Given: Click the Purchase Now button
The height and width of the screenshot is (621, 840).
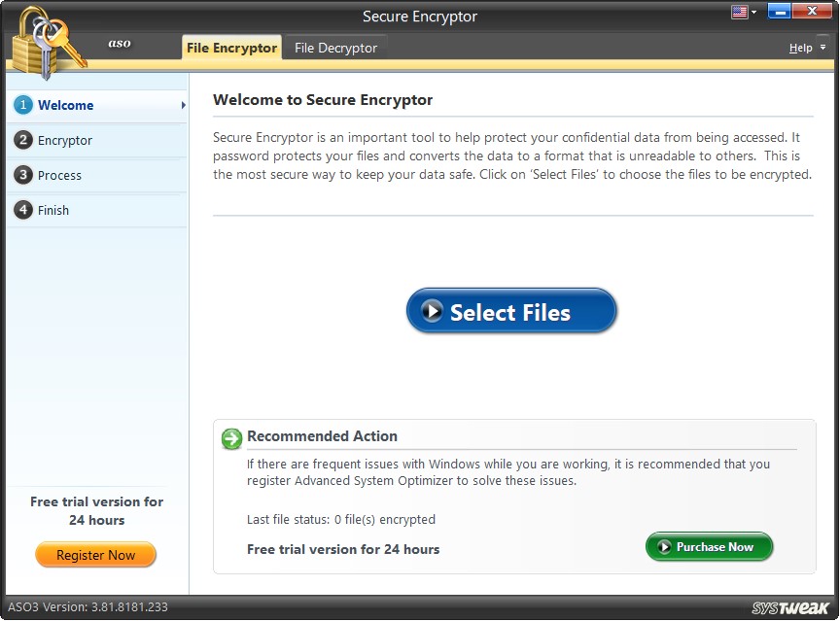Looking at the screenshot, I should (x=709, y=546).
